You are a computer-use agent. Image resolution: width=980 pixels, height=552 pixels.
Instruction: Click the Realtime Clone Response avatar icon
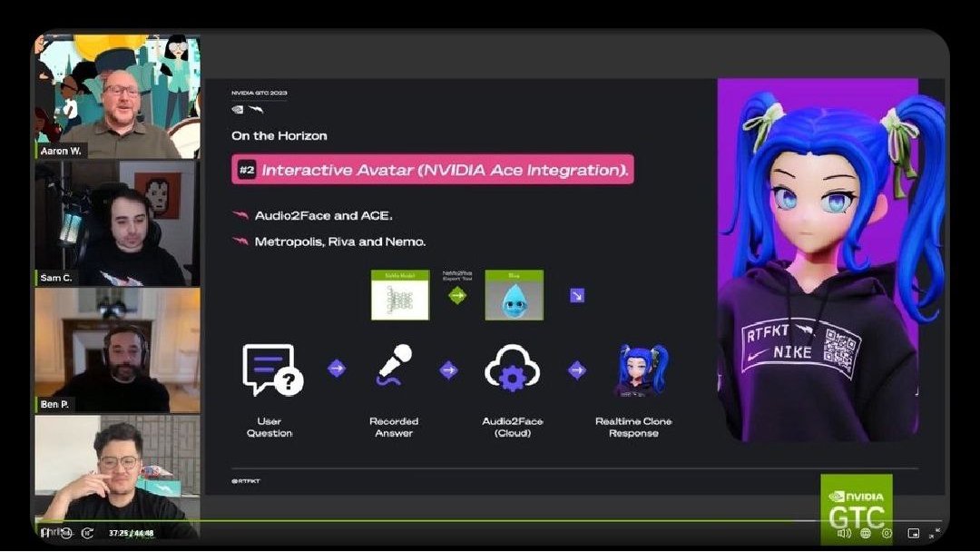(x=641, y=370)
